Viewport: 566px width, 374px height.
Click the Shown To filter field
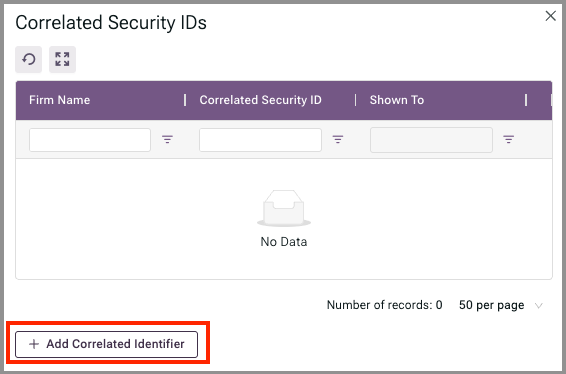pos(431,140)
